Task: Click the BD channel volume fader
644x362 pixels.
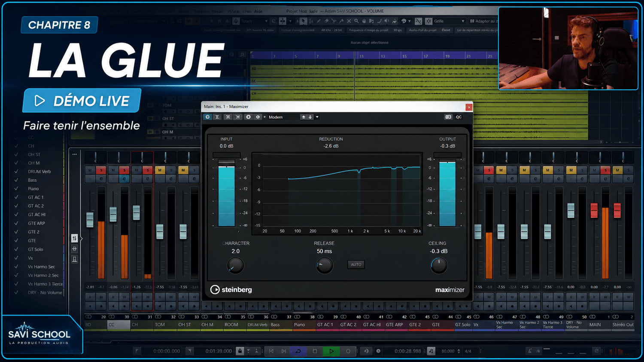Action: coord(90,220)
